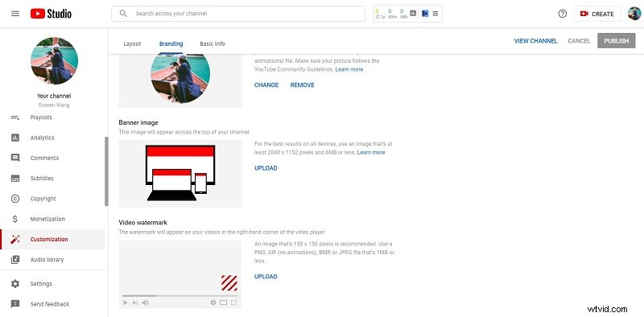Click the banner image devices preview
This screenshot has height=317, width=644.
coord(180,173)
